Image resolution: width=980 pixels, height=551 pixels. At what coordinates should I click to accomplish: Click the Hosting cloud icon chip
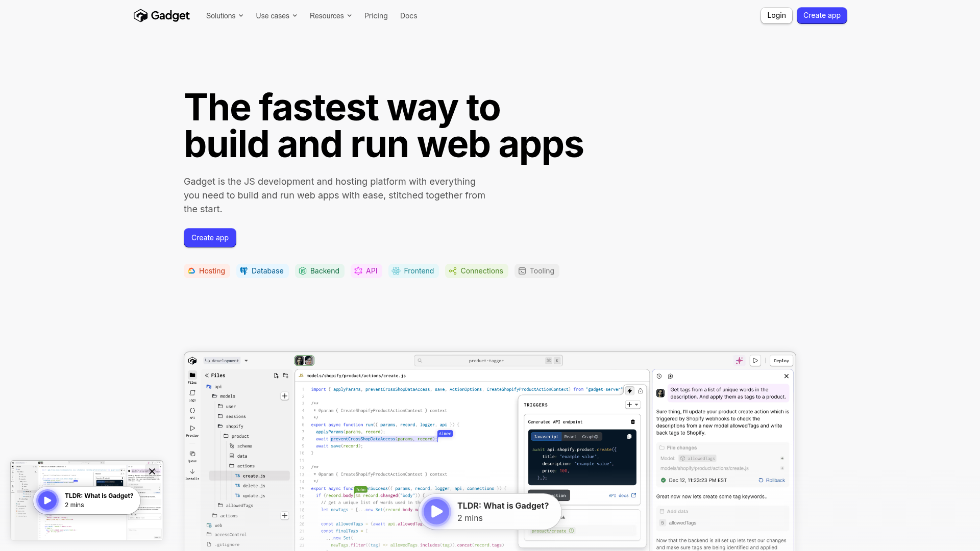[207, 271]
